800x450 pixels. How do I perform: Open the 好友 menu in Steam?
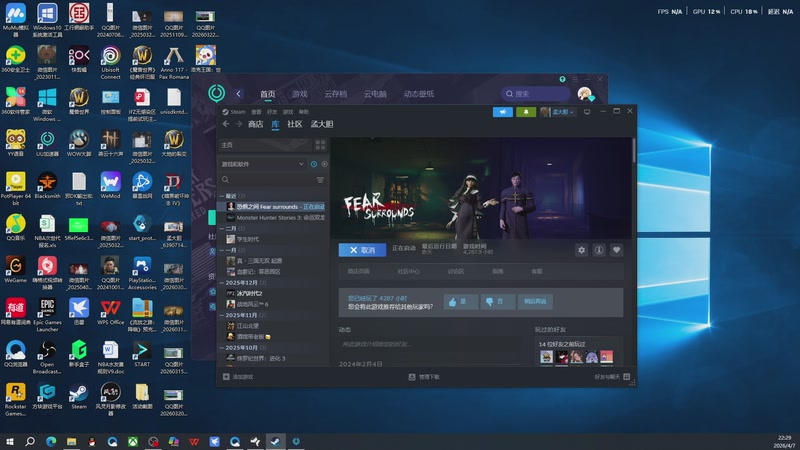coord(272,112)
